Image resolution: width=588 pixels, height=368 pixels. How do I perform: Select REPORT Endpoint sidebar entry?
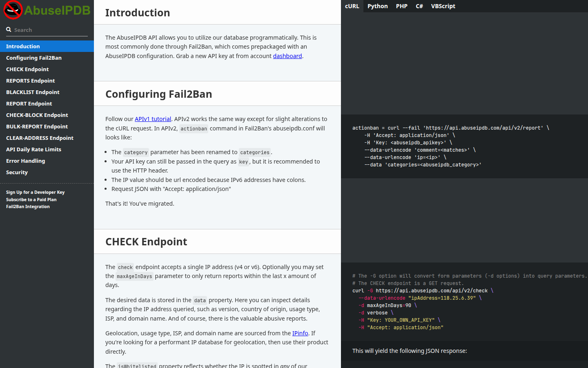click(47, 103)
